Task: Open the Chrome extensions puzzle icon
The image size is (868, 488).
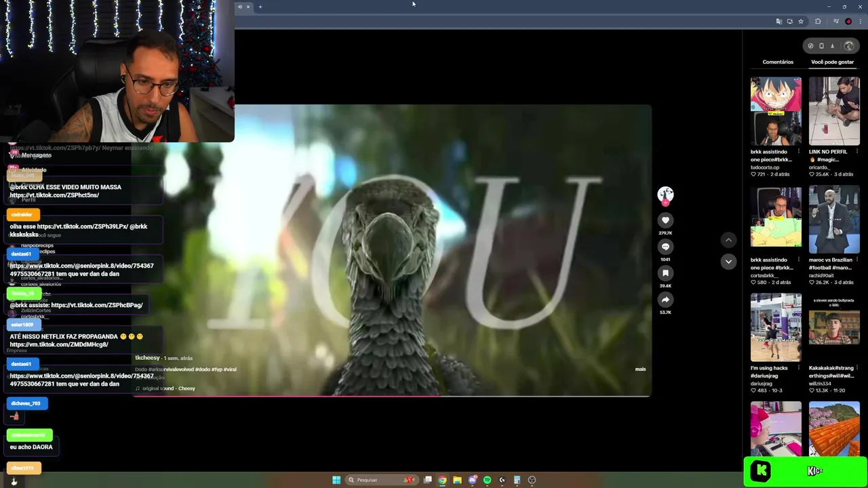Action: point(818,22)
